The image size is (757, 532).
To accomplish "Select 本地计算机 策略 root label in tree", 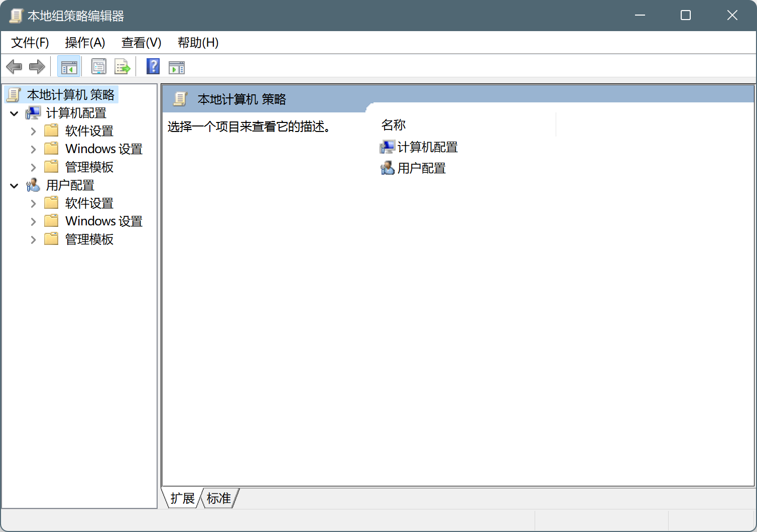I will (71, 95).
